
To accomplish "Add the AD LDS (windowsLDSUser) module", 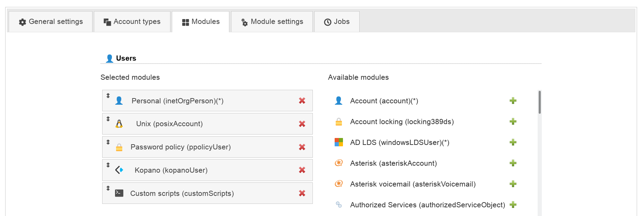I will (x=513, y=142).
